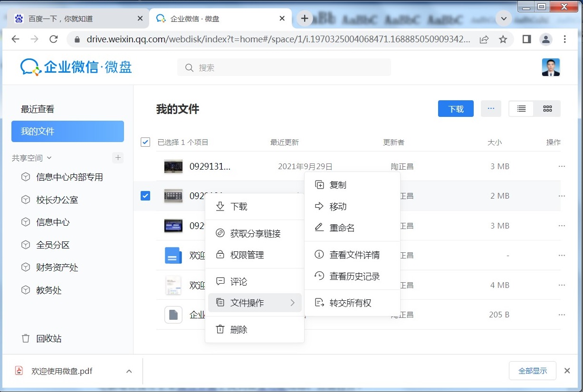Image resolution: width=583 pixels, height=392 pixels.
Task: Open download options arrow for 欢迎使用微盘.pdf
Action: click(129, 371)
